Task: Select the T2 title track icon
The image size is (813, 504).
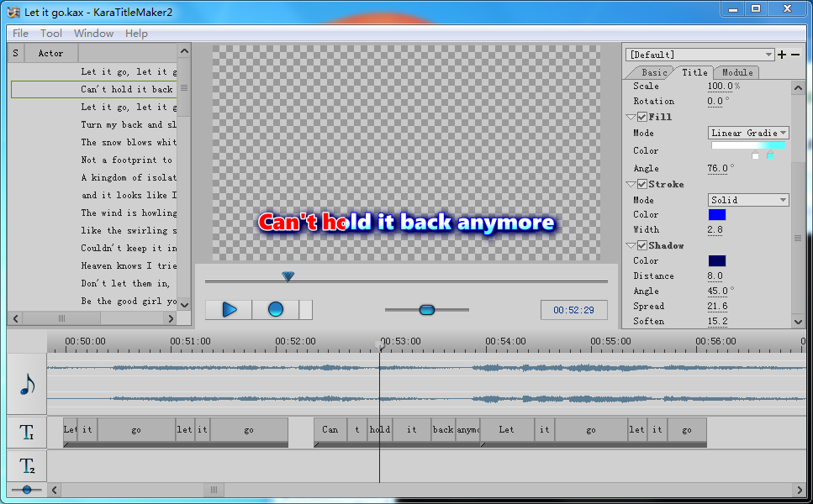Action: click(x=26, y=466)
